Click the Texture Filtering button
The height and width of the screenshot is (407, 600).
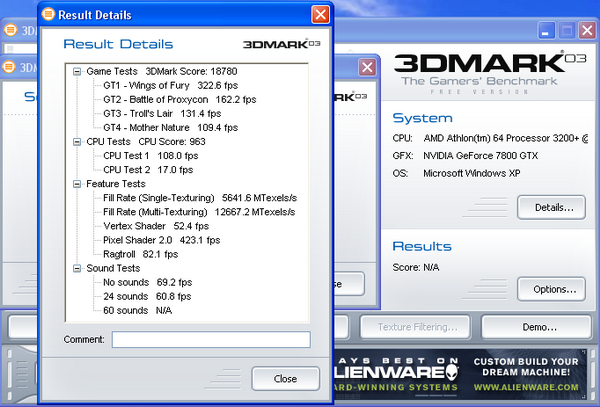tap(415, 327)
